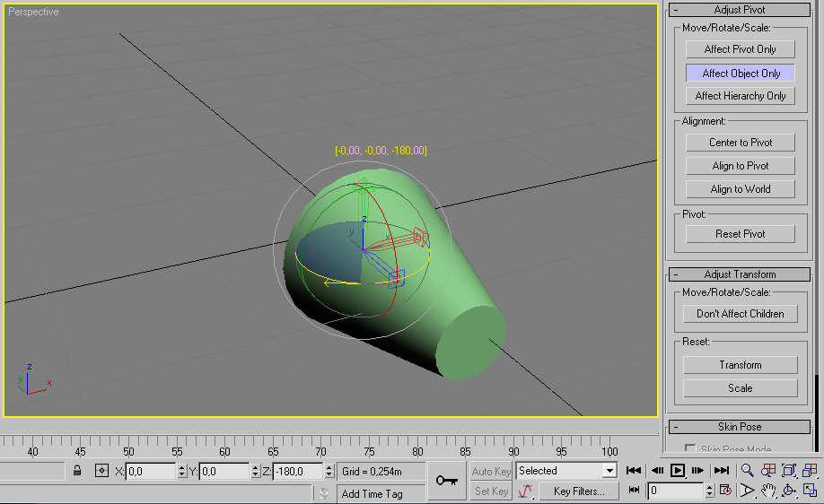The height and width of the screenshot is (504, 824).
Task: Enable Auto Key animation mode
Action: coord(491,471)
